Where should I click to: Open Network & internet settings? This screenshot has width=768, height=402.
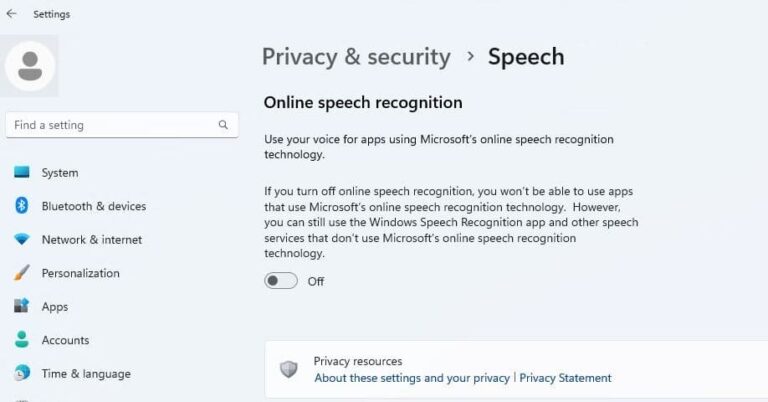point(91,240)
